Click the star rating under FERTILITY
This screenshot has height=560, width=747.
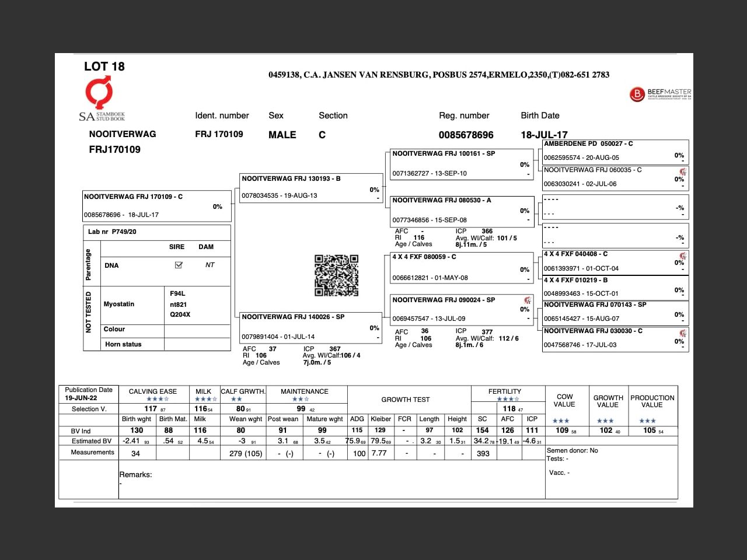pos(507,400)
